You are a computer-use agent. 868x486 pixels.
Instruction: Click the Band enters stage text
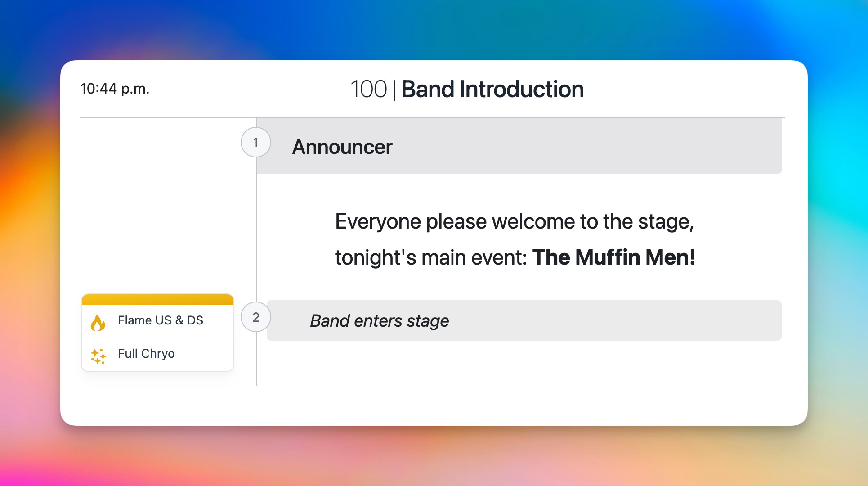[x=379, y=321]
